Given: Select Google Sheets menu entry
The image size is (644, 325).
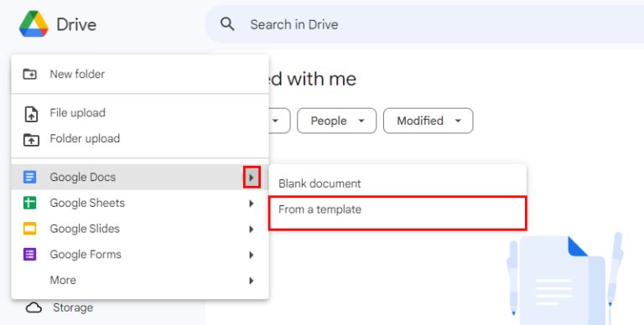Looking at the screenshot, I should pos(140,203).
